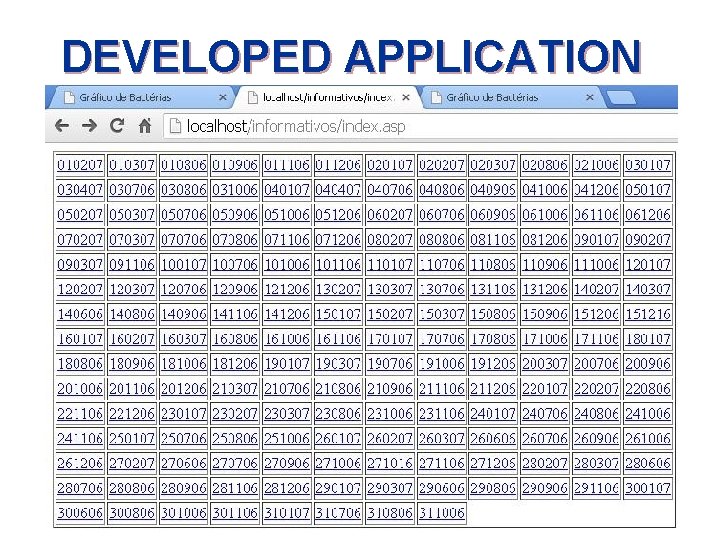This screenshot has width=720, height=540.
Task: Click the 100107 table cell
Action: coord(183,264)
